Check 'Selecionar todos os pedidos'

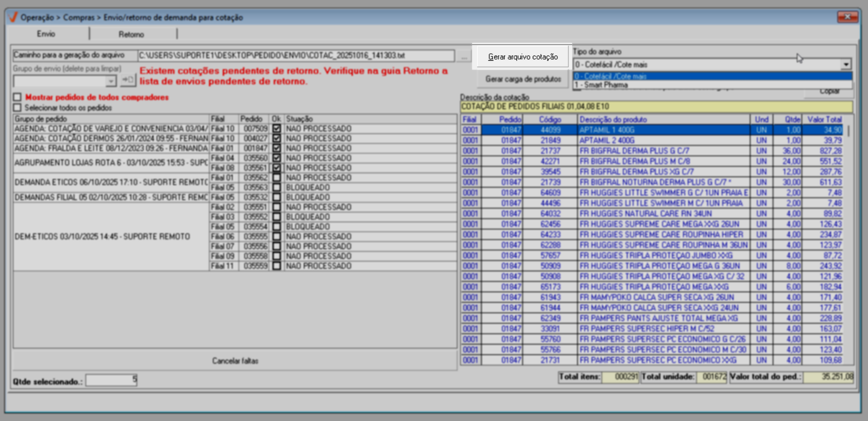(x=18, y=108)
